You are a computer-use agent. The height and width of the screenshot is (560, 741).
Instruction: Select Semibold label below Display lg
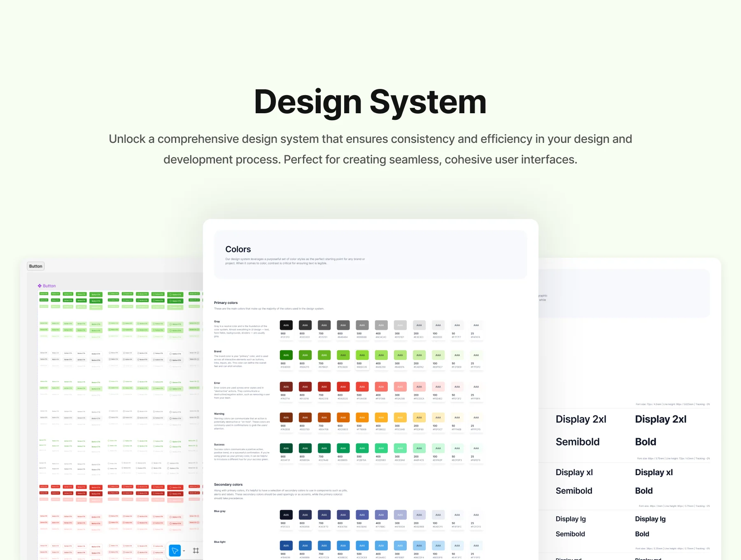[570, 534]
